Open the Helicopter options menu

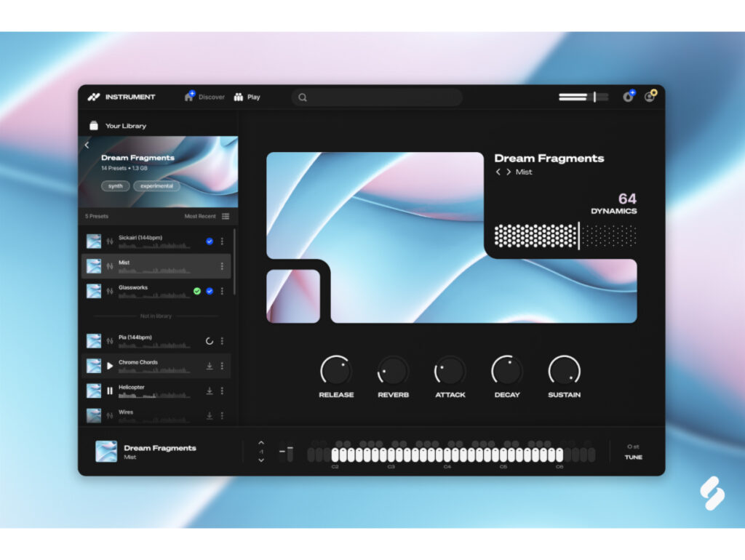pos(222,391)
